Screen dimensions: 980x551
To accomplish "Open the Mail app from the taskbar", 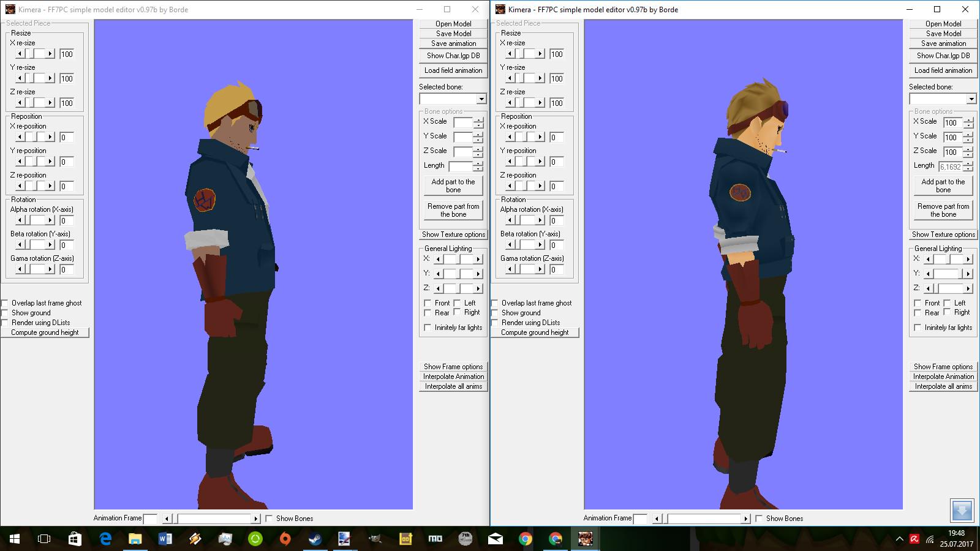I will pyautogui.click(x=496, y=539).
